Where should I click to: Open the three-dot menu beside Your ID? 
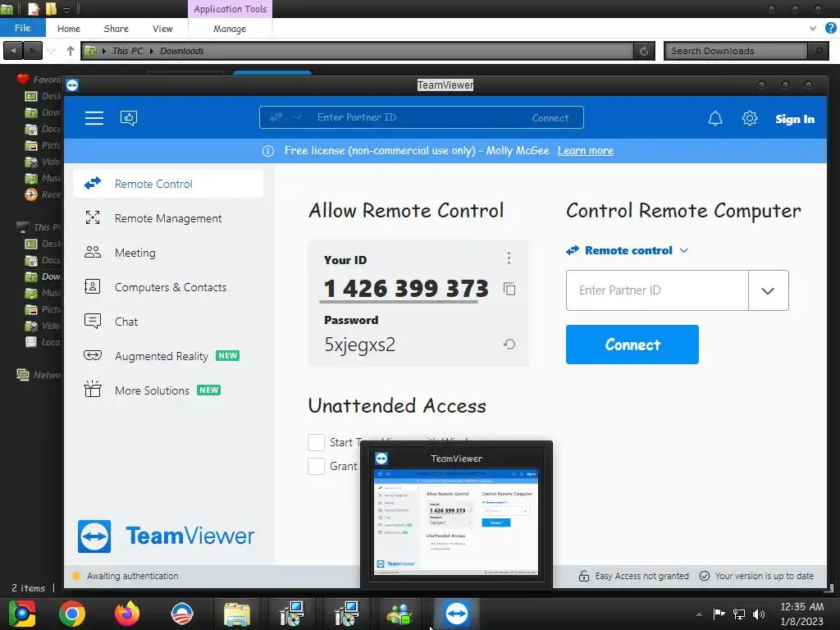click(x=509, y=258)
